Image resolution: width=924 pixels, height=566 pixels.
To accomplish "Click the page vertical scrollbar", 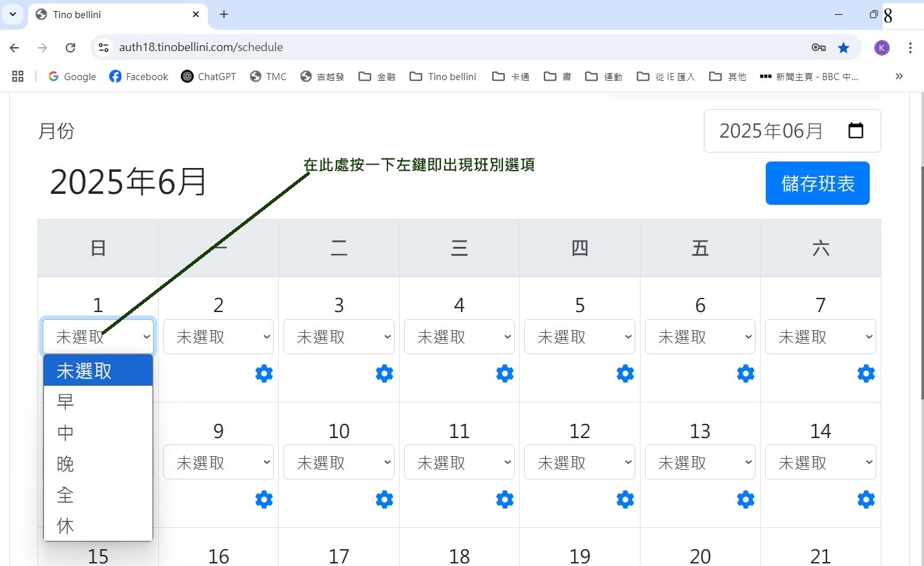I will (921, 283).
